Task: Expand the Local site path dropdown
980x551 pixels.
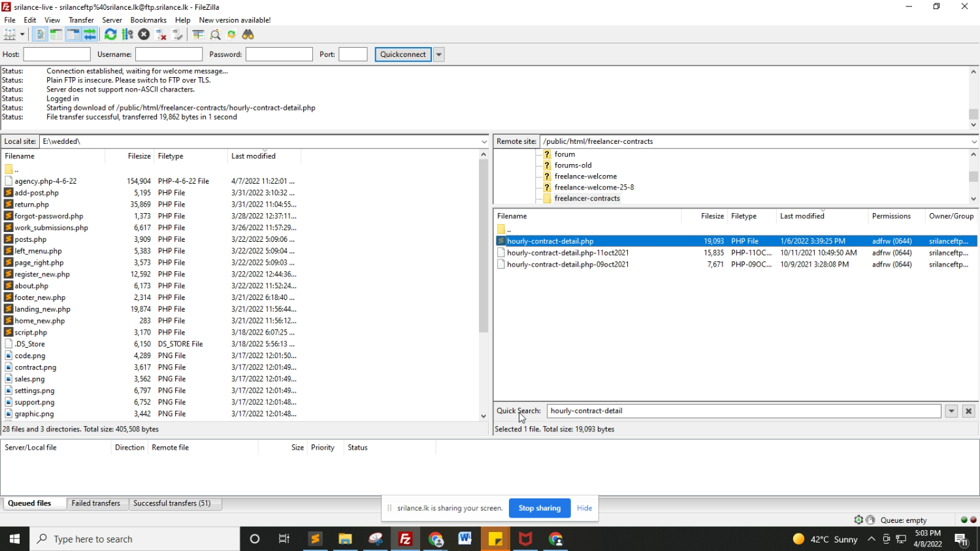Action: coord(484,142)
